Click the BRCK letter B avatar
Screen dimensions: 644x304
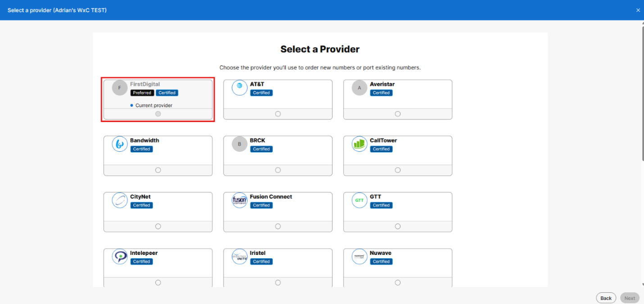coord(240,144)
